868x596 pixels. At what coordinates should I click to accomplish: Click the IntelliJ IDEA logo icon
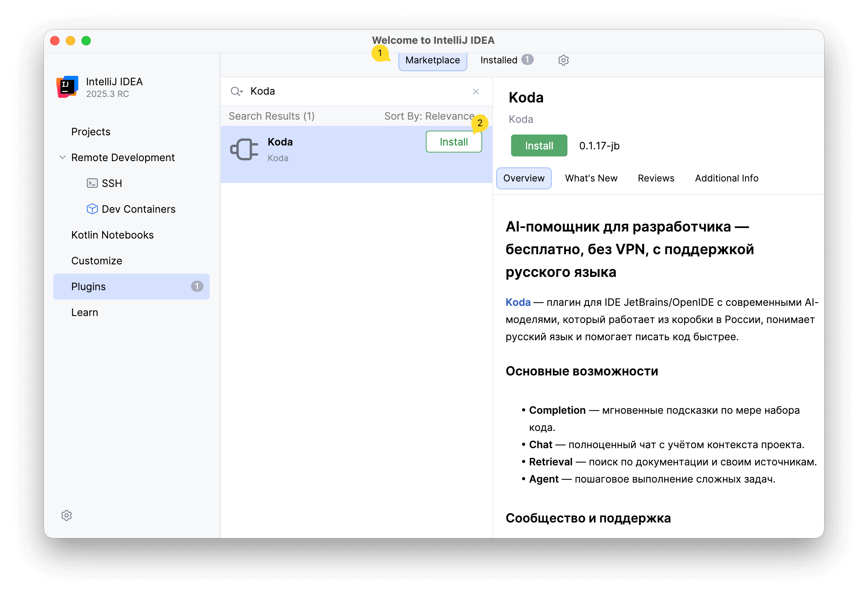67,87
